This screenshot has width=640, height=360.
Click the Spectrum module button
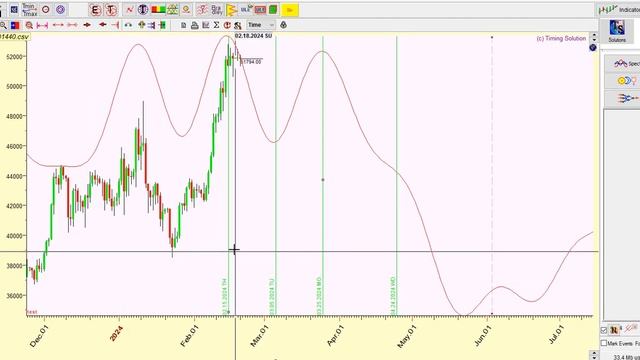pos(622,64)
